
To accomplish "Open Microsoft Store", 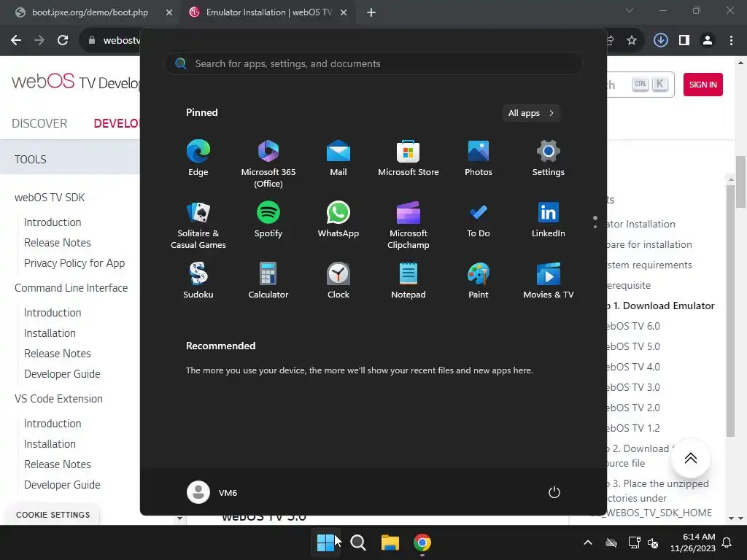I will coord(409,158).
